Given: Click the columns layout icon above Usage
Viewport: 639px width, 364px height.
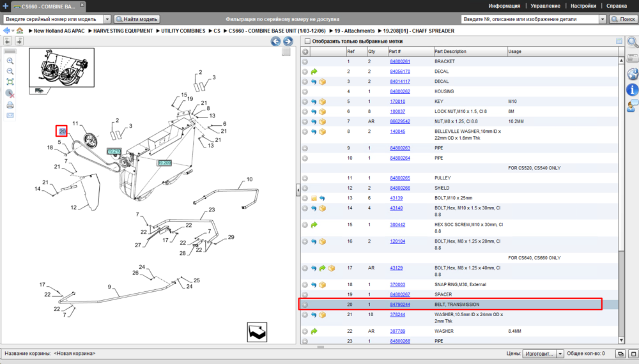Looking at the screenshot, I should tap(619, 41).
